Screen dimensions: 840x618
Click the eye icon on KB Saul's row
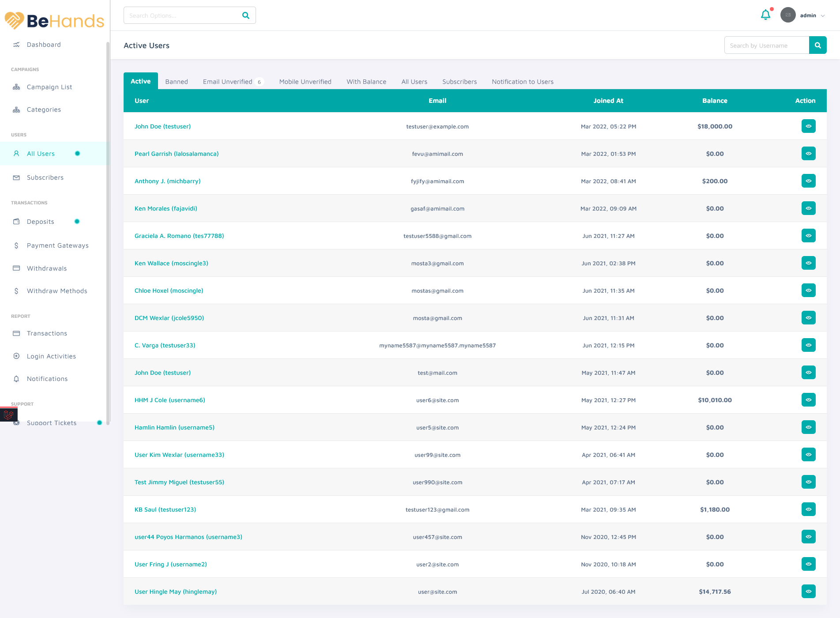pyautogui.click(x=808, y=509)
